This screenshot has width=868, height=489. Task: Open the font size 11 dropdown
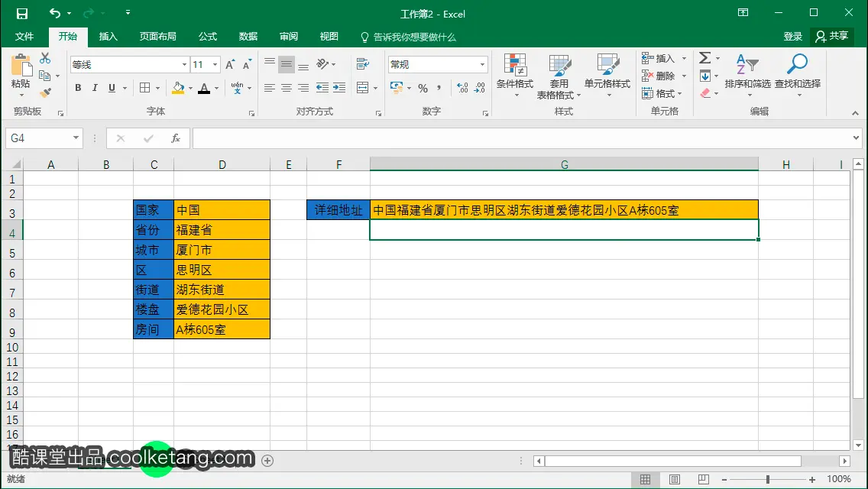point(215,65)
